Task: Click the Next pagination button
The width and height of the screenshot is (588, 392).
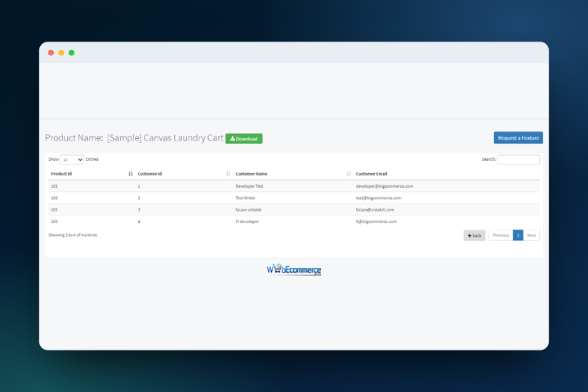Action: 531,235
